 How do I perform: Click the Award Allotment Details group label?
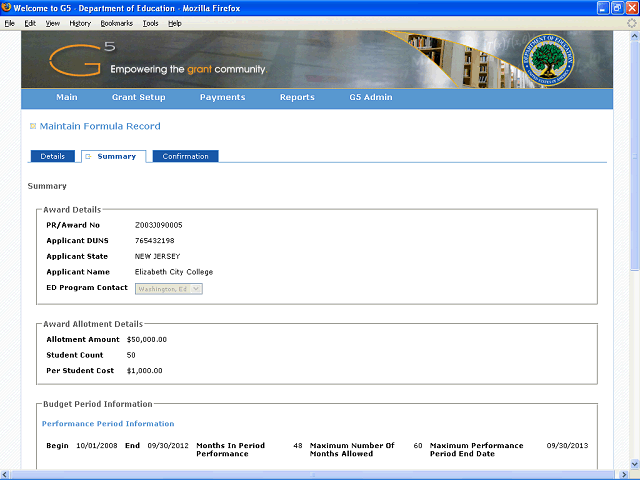[x=93, y=324]
